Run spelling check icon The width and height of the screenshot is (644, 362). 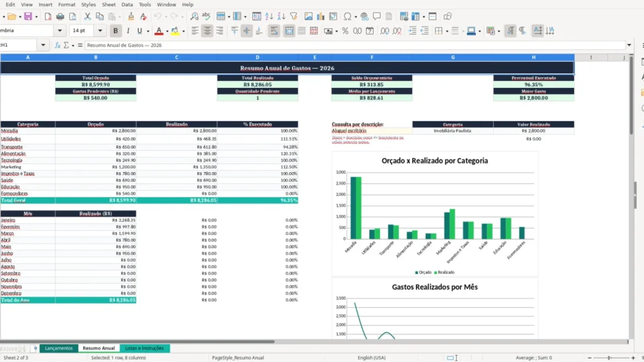pos(206,16)
